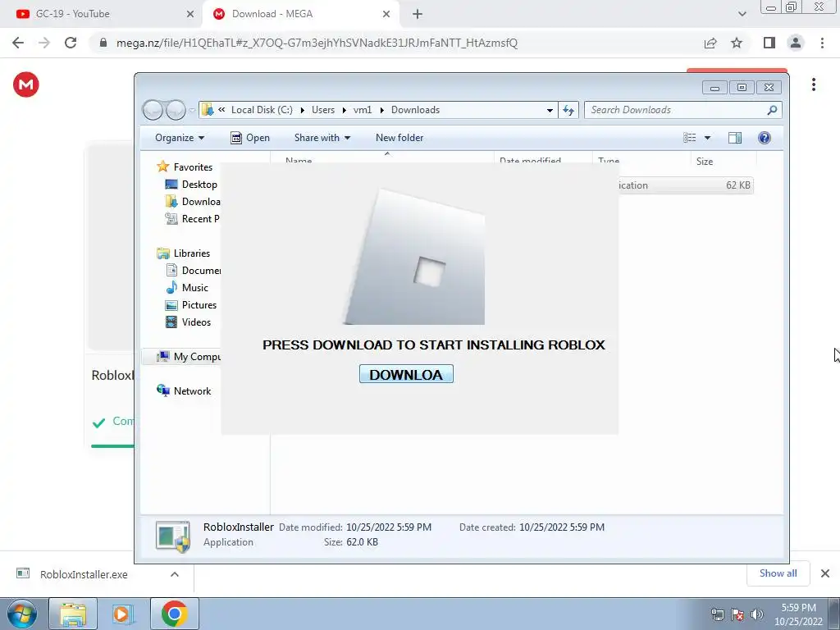840x630 pixels.
Task: Click the DOWNLOA button in Roblox dialog
Action: tap(406, 374)
